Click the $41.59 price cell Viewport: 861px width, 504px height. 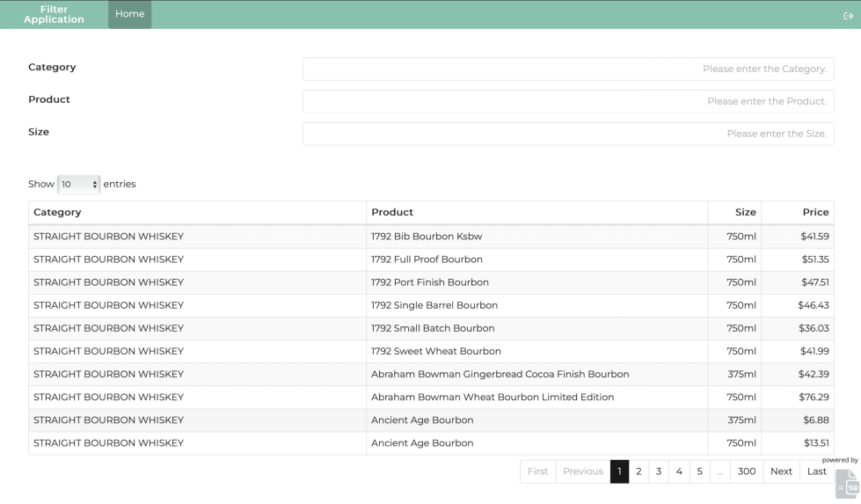coord(798,237)
